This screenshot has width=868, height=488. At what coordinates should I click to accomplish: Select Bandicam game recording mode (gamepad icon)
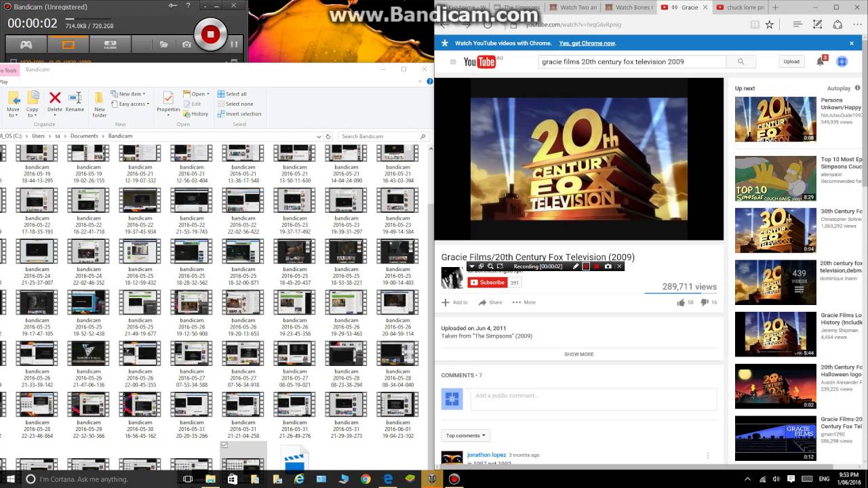click(26, 45)
